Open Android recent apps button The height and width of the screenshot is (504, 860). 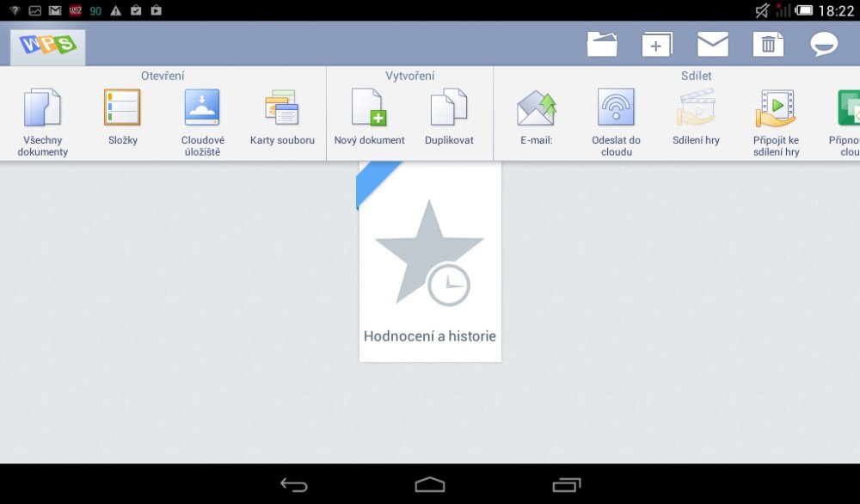[x=566, y=485]
